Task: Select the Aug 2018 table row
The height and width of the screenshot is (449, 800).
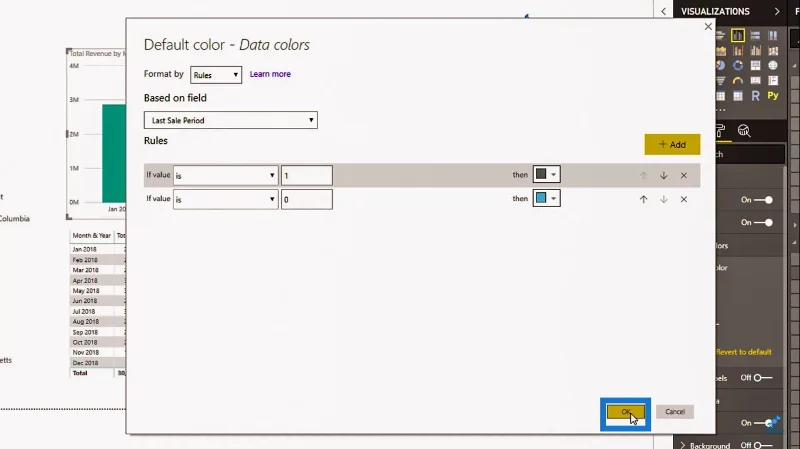Action: click(97, 321)
